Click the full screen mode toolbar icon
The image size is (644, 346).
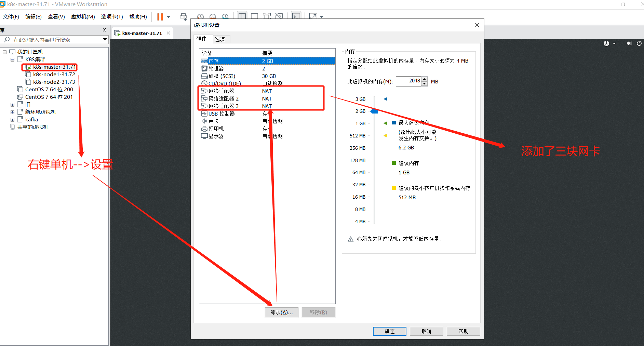pos(267,16)
